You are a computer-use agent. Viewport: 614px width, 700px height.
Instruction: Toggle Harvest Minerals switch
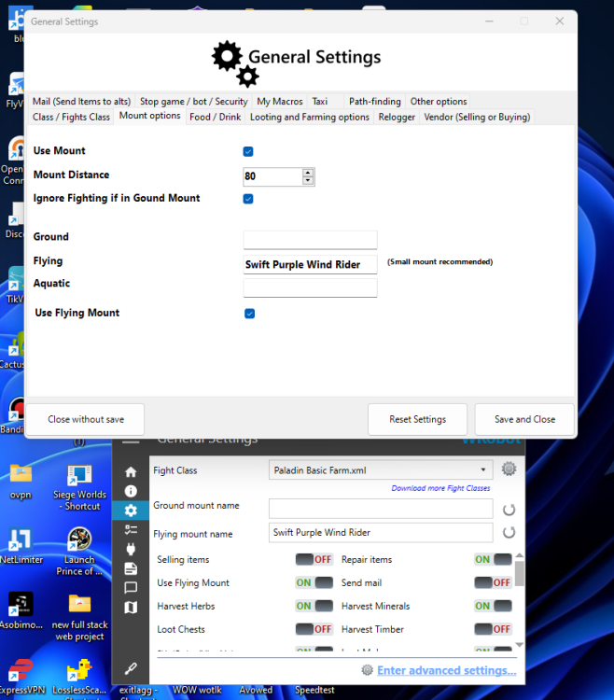tap(493, 606)
